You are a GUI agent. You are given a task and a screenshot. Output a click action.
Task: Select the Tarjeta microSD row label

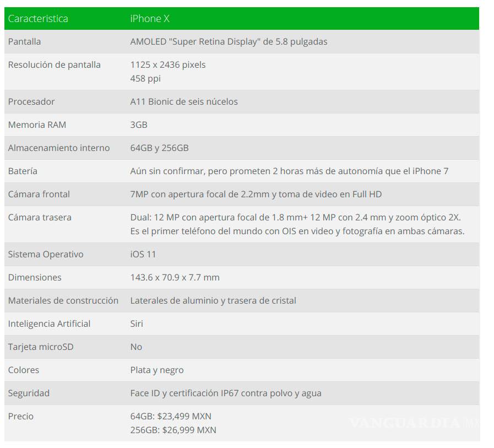[x=40, y=347]
